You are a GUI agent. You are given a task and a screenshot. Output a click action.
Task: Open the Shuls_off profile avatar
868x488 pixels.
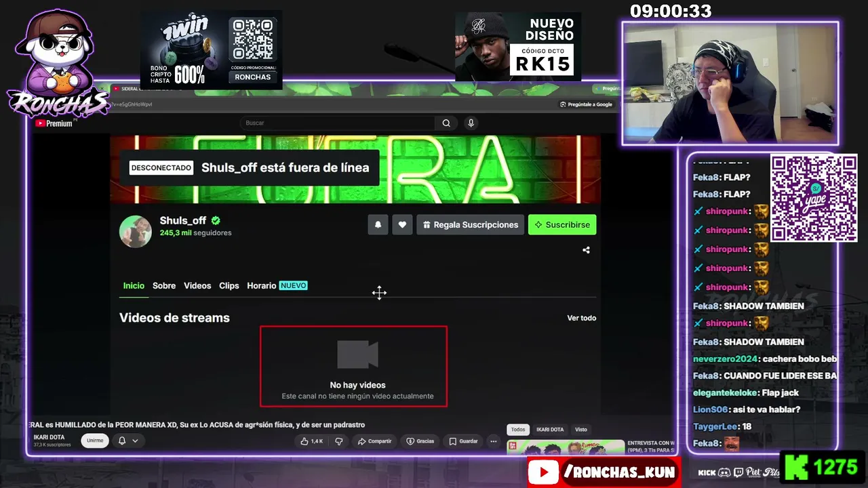point(136,232)
